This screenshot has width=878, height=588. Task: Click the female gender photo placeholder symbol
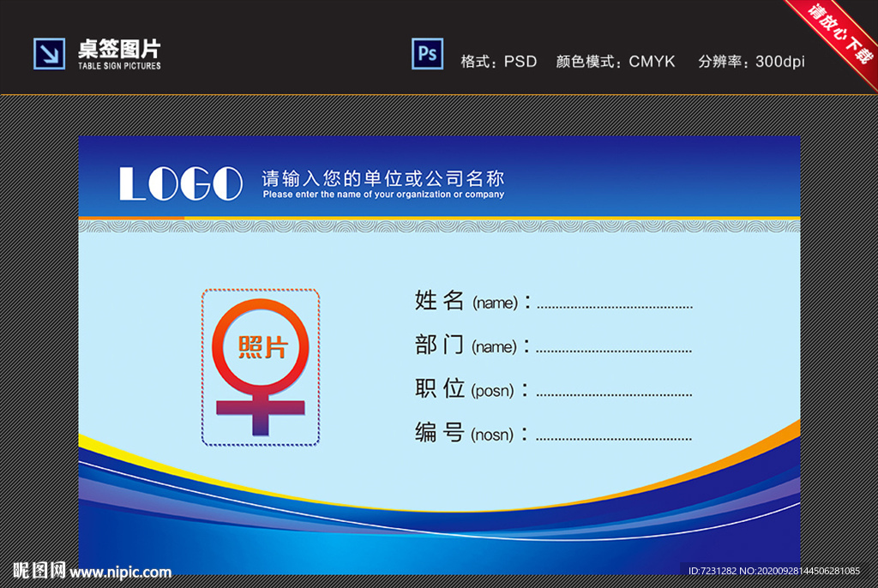point(261,403)
